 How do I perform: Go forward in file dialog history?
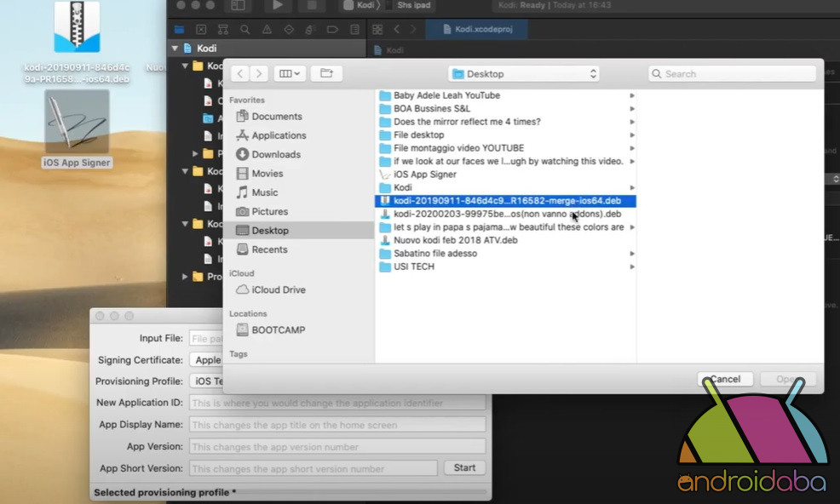tap(259, 73)
